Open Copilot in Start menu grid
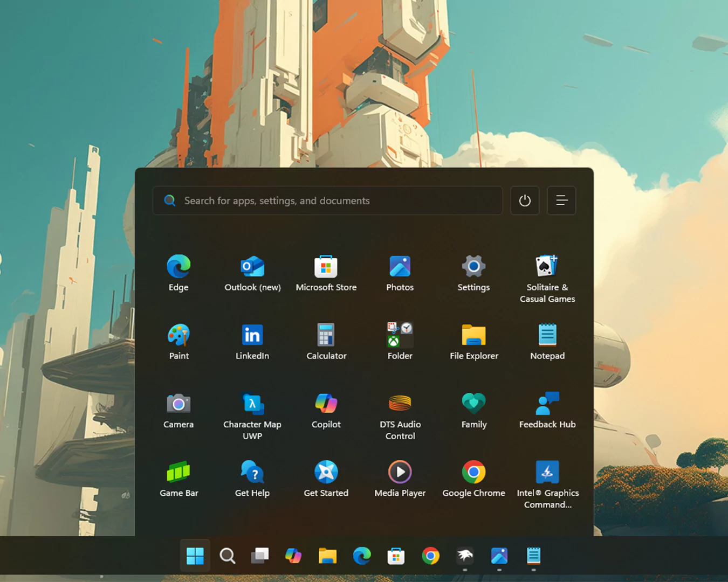 pos(326,410)
